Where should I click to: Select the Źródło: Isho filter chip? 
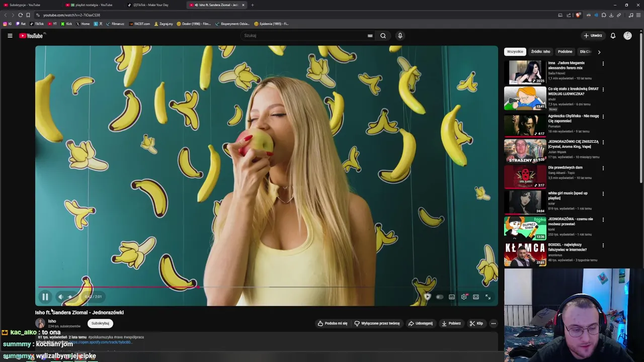tap(540, 51)
